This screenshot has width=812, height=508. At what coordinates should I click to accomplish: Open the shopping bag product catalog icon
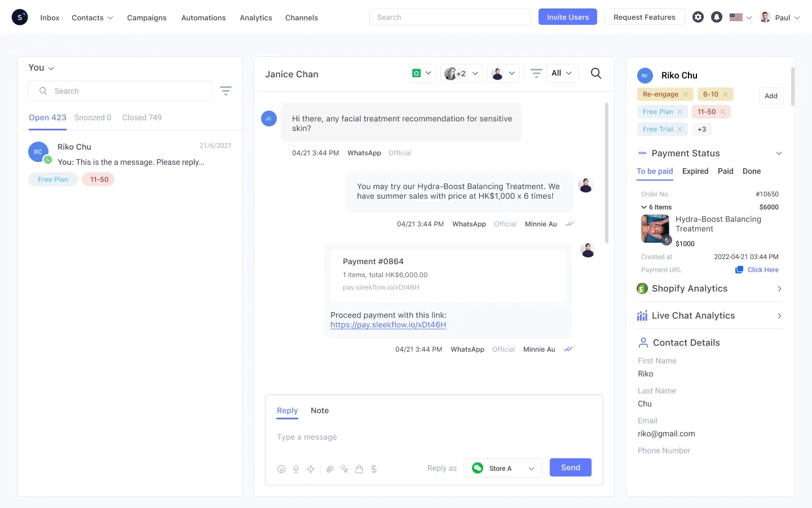point(359,468)
